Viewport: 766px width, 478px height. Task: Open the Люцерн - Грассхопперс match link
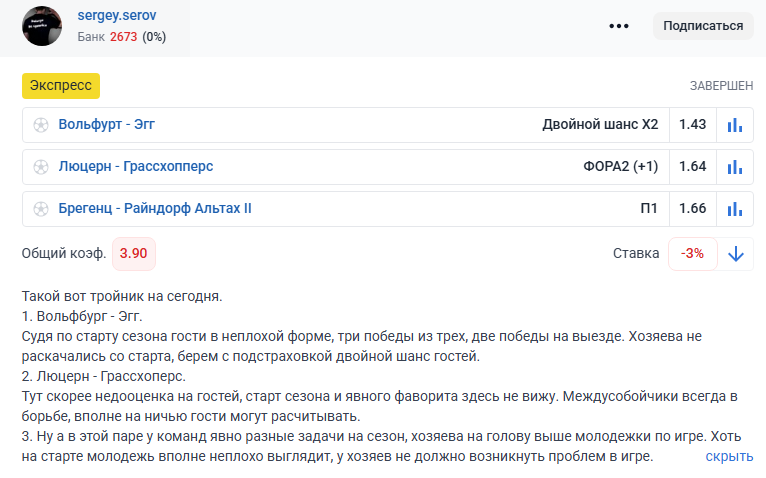(136, 167)
